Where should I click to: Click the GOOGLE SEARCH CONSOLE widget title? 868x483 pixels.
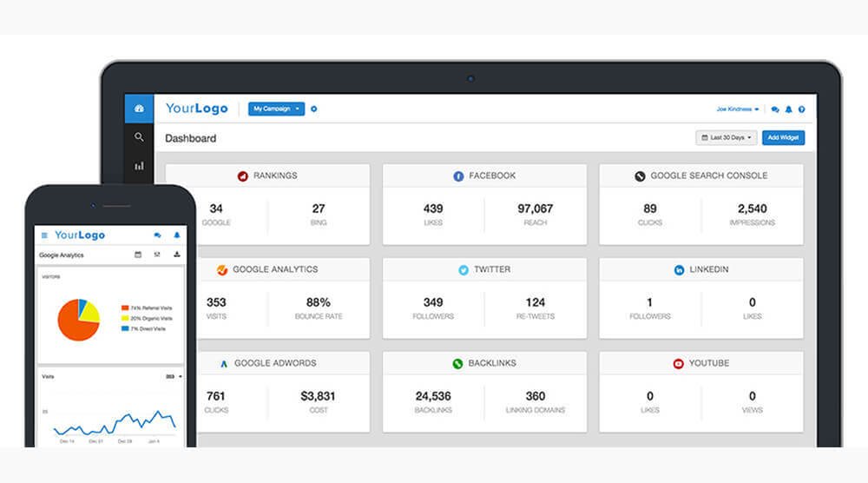coord(709,175)
